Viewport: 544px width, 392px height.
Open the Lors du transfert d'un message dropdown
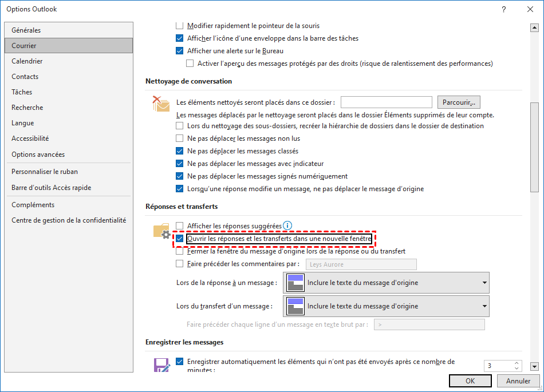click(386, 306)
